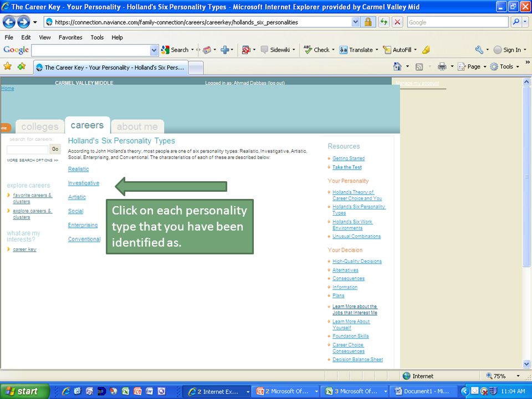The width and height of the screenshot is (532, 399).
Task: Click the Go button for career search
Action: click(x=55, y=149)
